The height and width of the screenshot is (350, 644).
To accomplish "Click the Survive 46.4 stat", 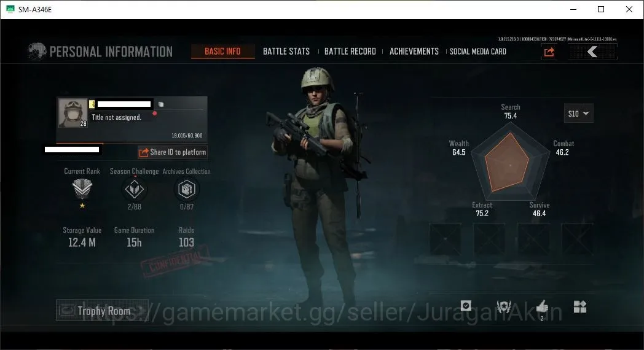I will 540,209.
